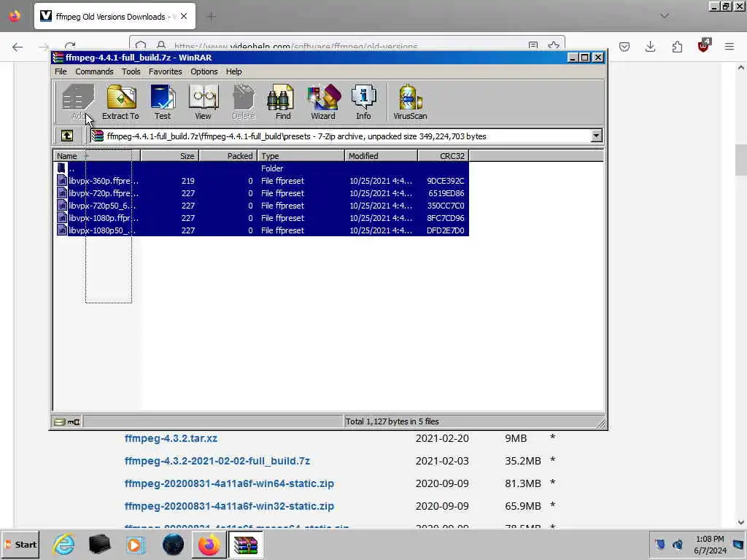Switch to Firefox in the taskbar

coord(209,544)
